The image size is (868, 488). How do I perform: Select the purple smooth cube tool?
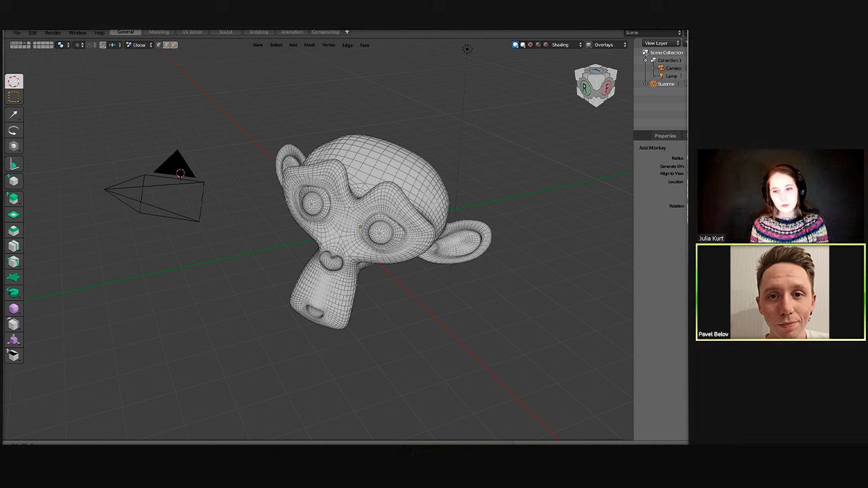click(14, 308)
